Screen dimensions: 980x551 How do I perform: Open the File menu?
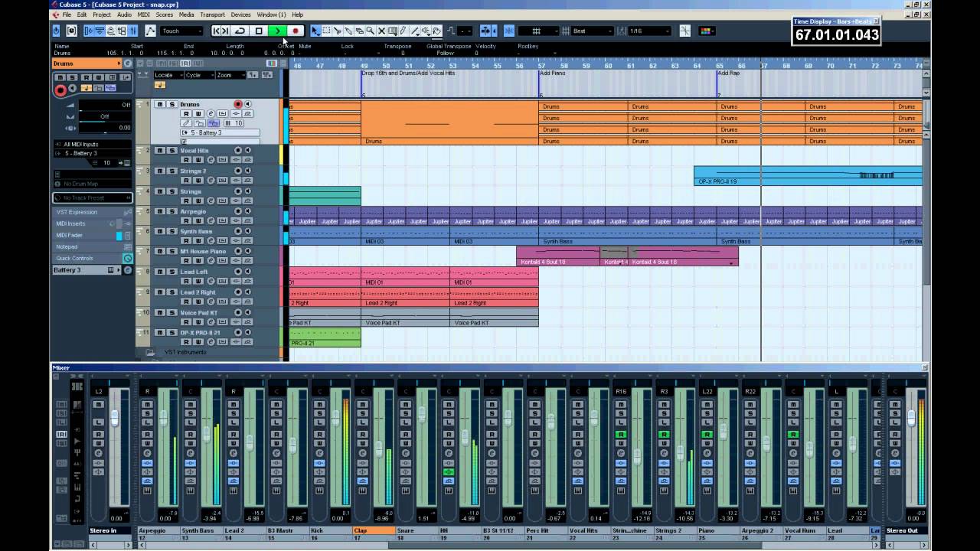[67, 15]
